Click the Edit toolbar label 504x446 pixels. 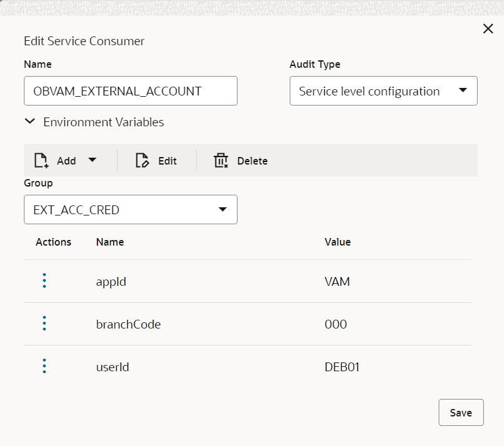pyautogui.click(x=167, y=160)
